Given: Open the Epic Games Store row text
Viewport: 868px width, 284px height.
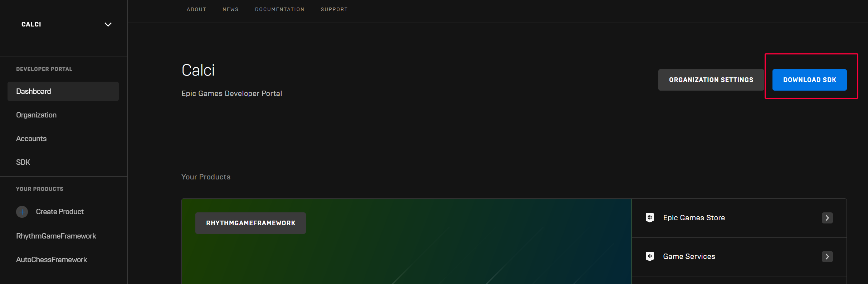Looking at the screenshot, I should (x=694, y=218).
